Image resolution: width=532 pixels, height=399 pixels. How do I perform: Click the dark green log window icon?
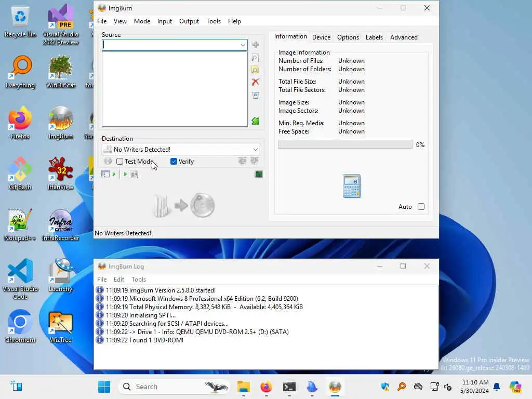(x=259, y=175)
